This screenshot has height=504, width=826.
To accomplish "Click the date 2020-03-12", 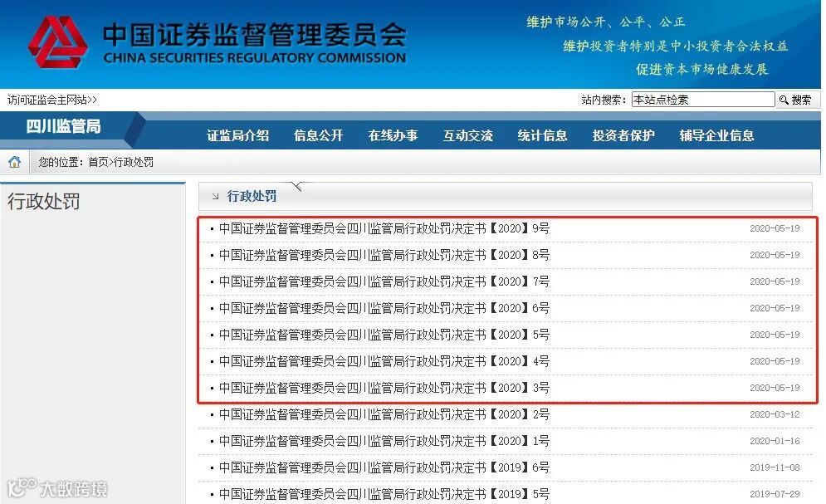I will pos(775,414).
